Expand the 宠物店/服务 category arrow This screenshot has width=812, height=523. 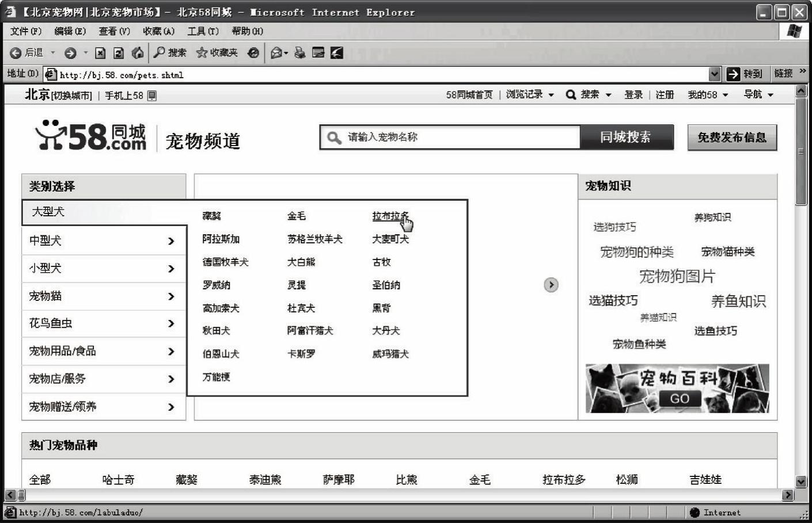(171, 379)
